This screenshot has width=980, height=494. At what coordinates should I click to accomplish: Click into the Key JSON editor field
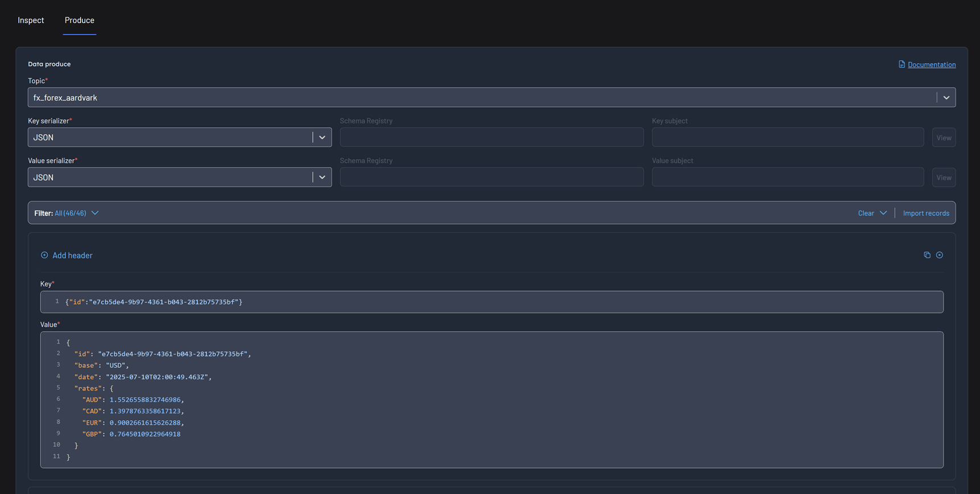click(x=491, y=302)
